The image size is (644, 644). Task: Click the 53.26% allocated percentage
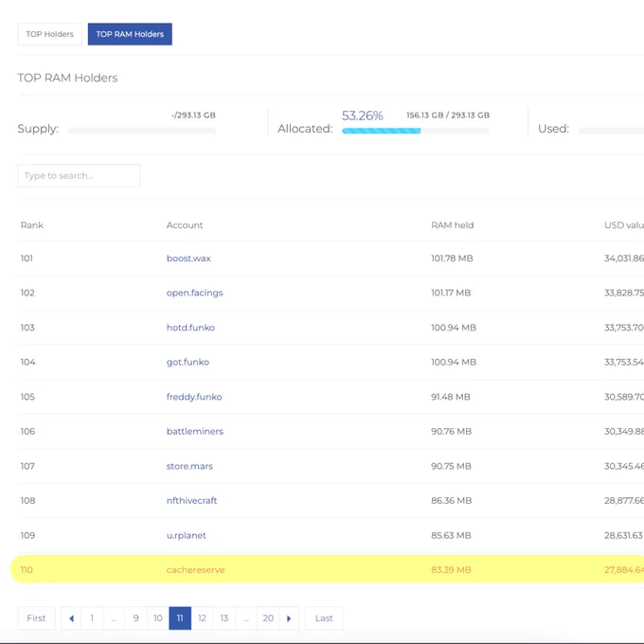[x=362, y=116]
